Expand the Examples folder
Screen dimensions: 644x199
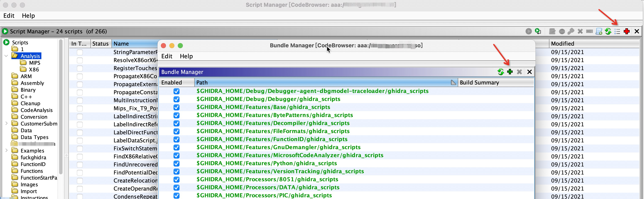[6, 150]
